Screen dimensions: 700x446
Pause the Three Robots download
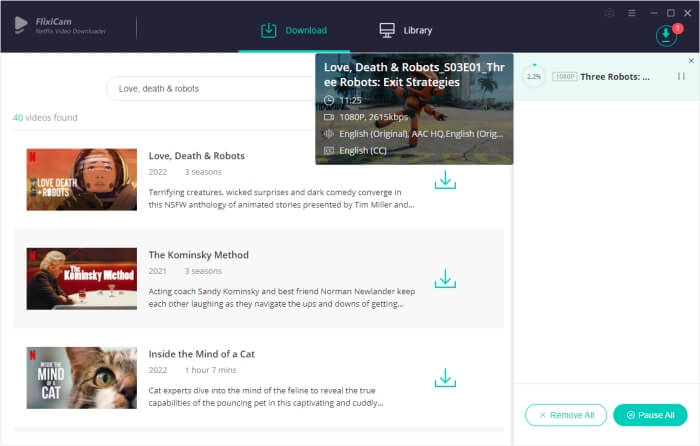[681, 76]
